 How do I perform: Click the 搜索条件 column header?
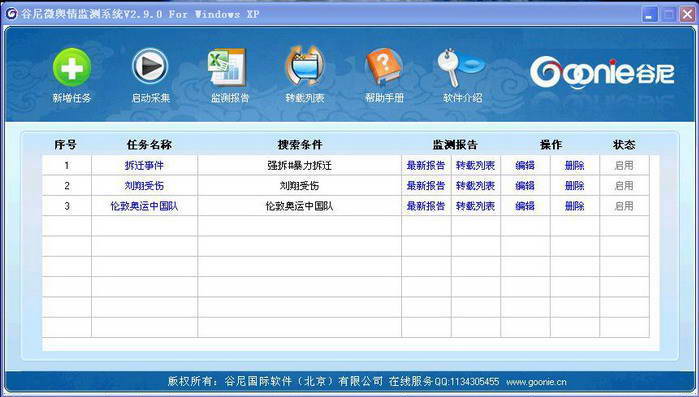tap(300, 144)
